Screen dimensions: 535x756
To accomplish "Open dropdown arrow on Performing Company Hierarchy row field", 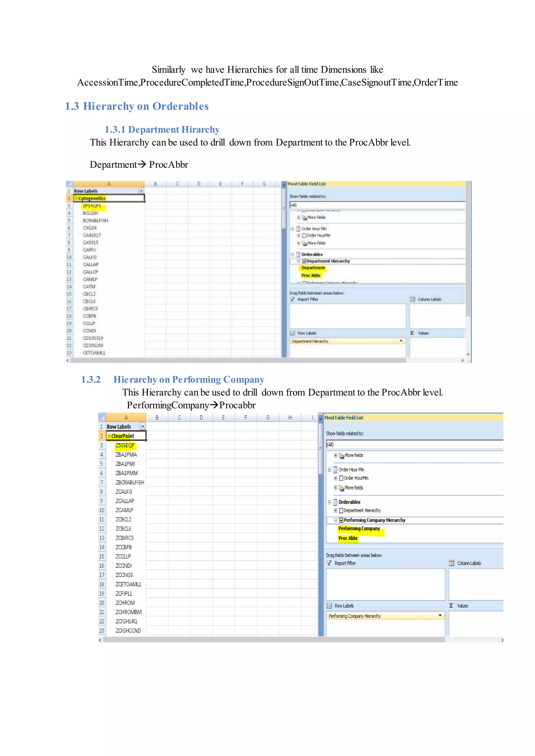I will 440,615.
